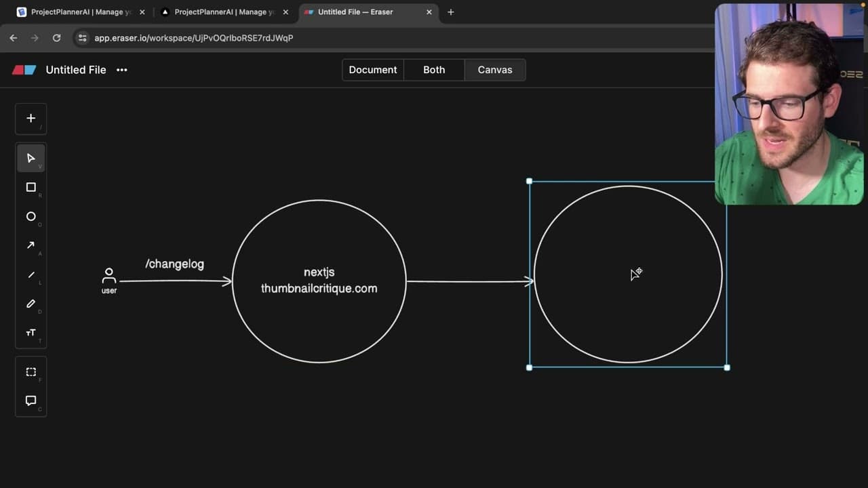Select the Comment tool
The image size is (868, 488).
click(31, 401)
